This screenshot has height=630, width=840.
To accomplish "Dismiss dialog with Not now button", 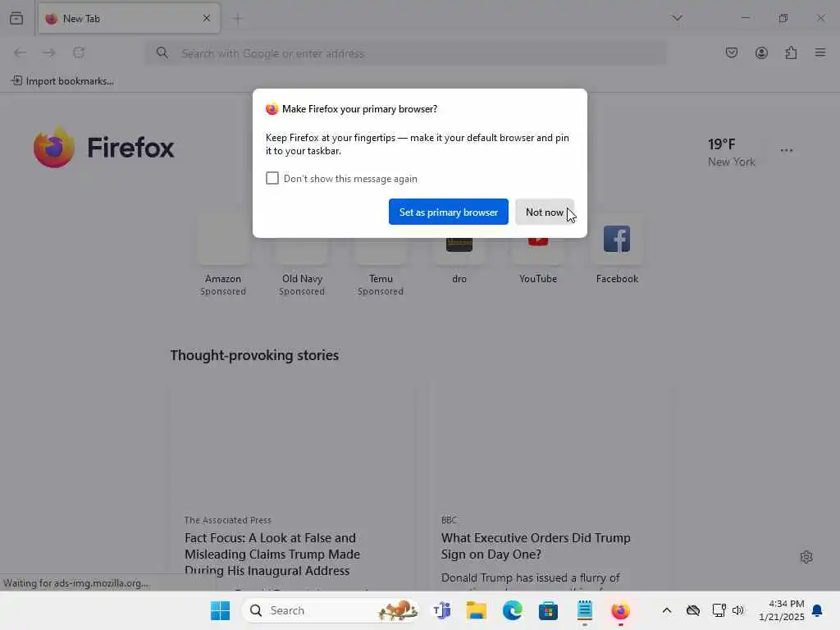I will point(545,212).
